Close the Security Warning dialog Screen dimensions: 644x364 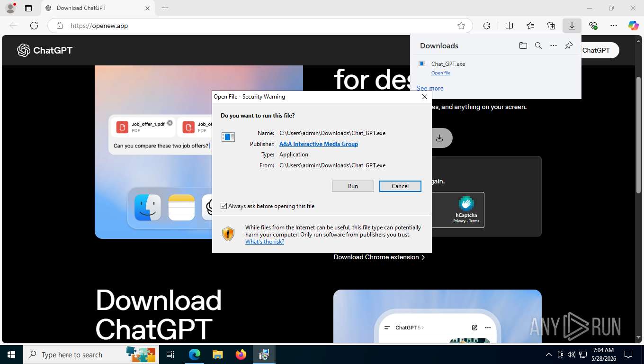425,97
